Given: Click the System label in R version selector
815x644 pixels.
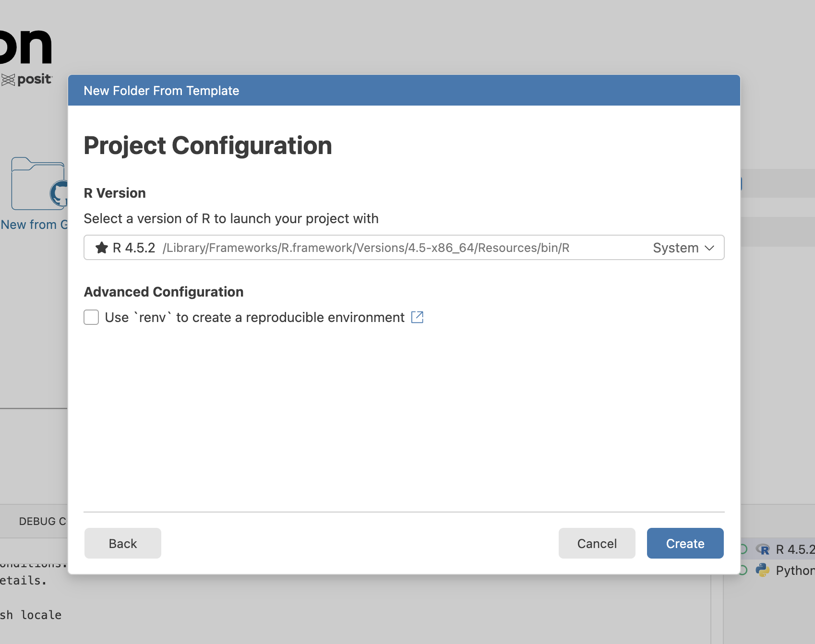Looking at the screenshot, I should click(675, 248).
